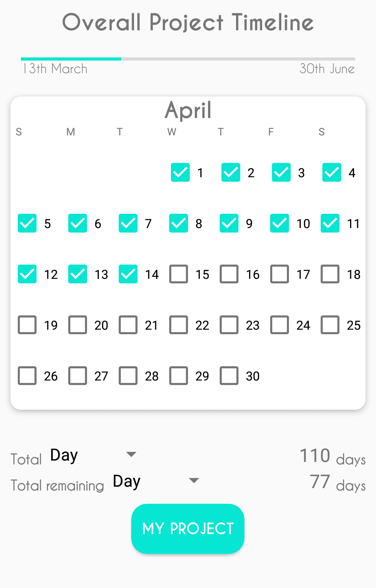Uncheck day 14 in the calendar
Viewport: 376px width, 588px height.
click(128, 274)
